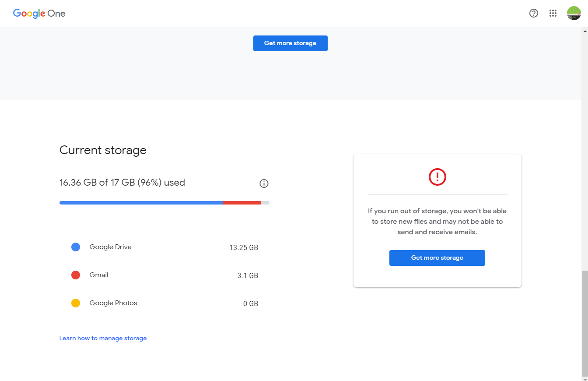Open the Help question mark icon
The width and height of the screenshot is (588, 381).
click(534, 13)
